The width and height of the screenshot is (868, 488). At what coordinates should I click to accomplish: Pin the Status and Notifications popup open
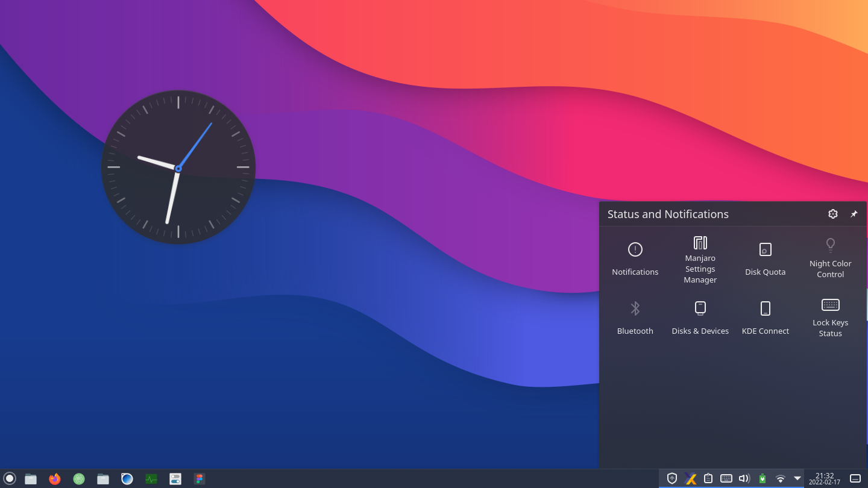coord(854,214)
